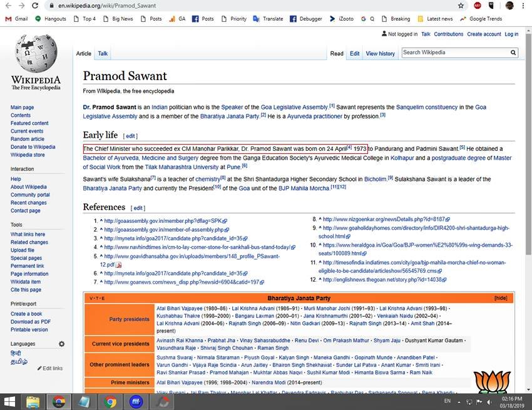Click the system tray hidden icons arrow
Screen dimensions: 532x410
[459, 402]
